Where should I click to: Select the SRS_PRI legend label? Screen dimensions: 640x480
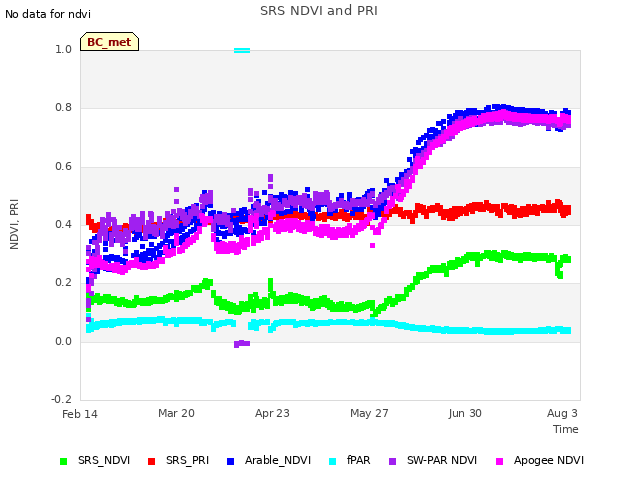[x=187, y=460]
